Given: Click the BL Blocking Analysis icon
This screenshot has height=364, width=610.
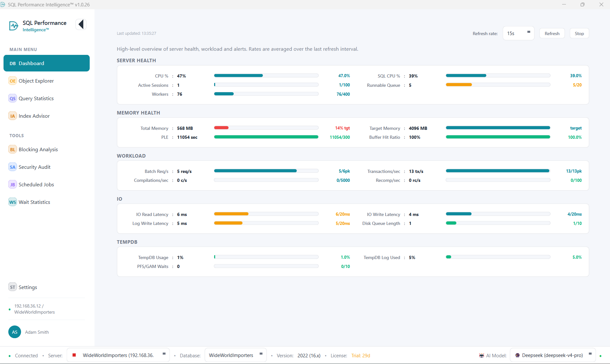Looking at the screenshot, I should 12,150.
